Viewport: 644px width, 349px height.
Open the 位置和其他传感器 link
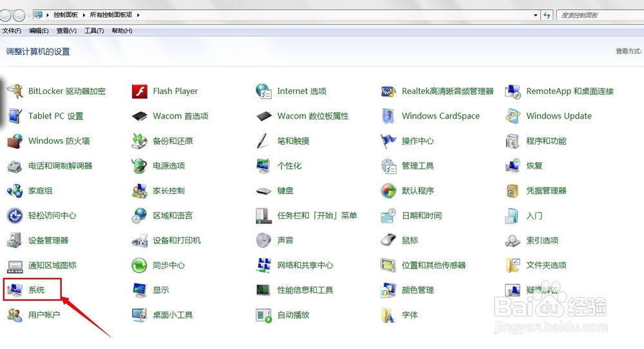(x=433, y=265)
